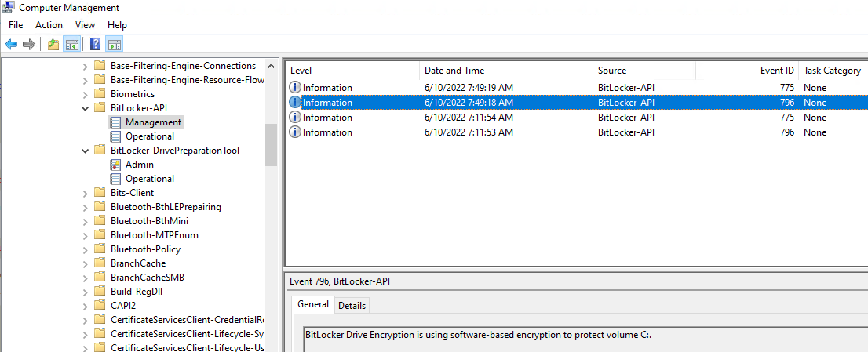
Task: Expand the Bits-Client folder
Action: coord(85,193)
